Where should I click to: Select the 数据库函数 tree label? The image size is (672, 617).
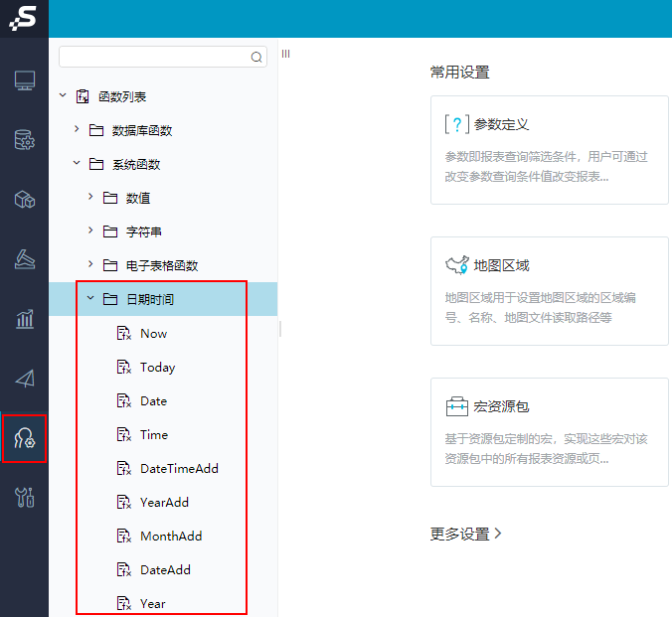[x=142, y=131]
